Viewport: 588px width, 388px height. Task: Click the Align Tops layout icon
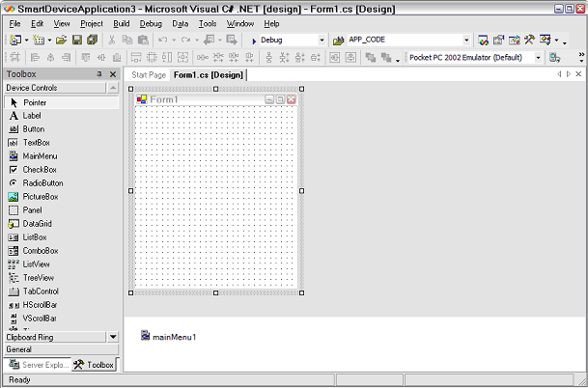coord(86,57)
